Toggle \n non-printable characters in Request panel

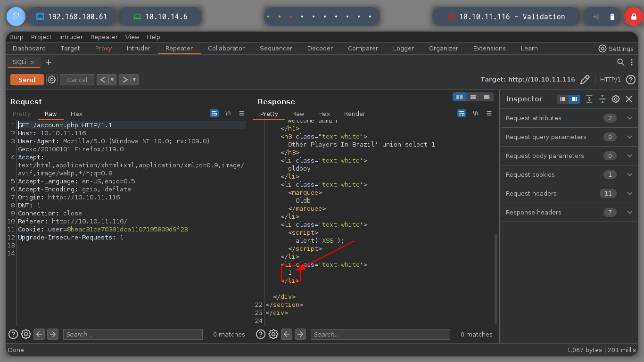228,114
